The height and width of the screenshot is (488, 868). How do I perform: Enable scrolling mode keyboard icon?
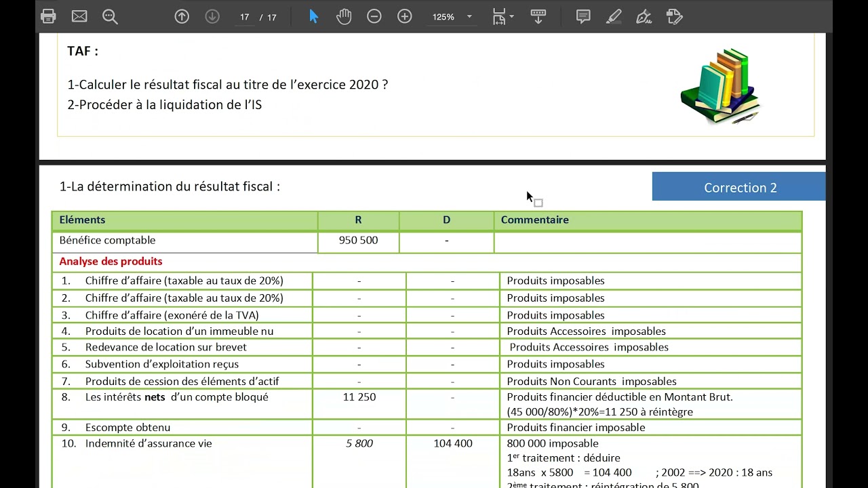(538, 16)
